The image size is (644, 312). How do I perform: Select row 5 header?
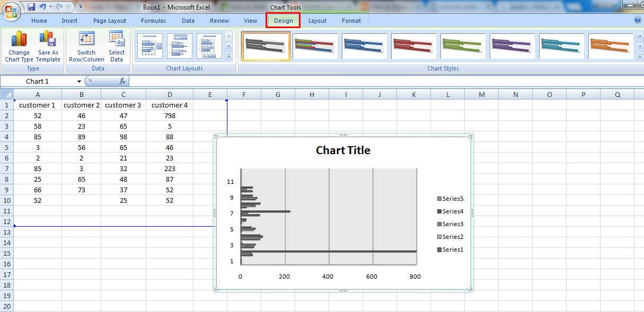point(7,147)
